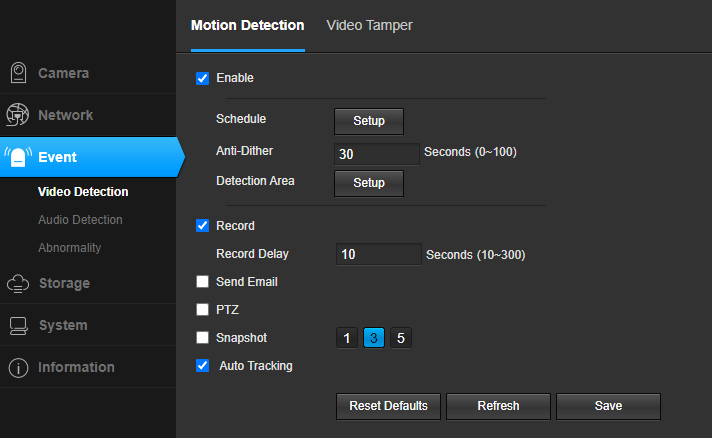Click the Event alarm bell icon

tap(18, 157)
